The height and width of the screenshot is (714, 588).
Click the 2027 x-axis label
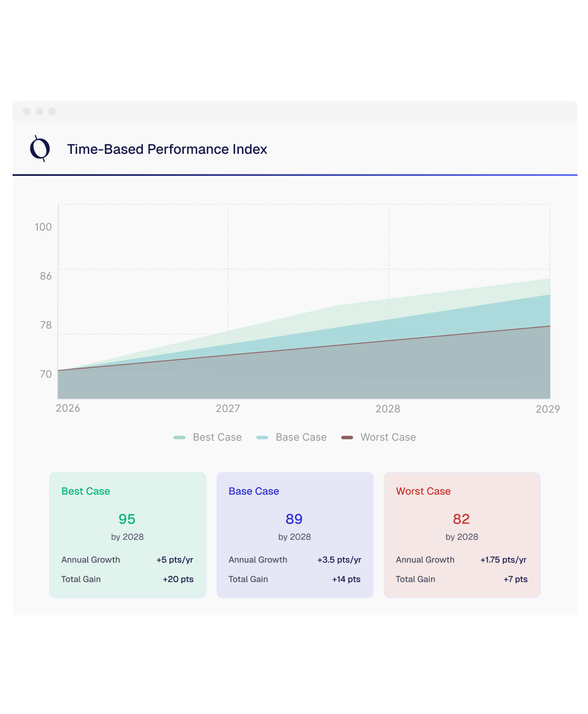point(228,408)
